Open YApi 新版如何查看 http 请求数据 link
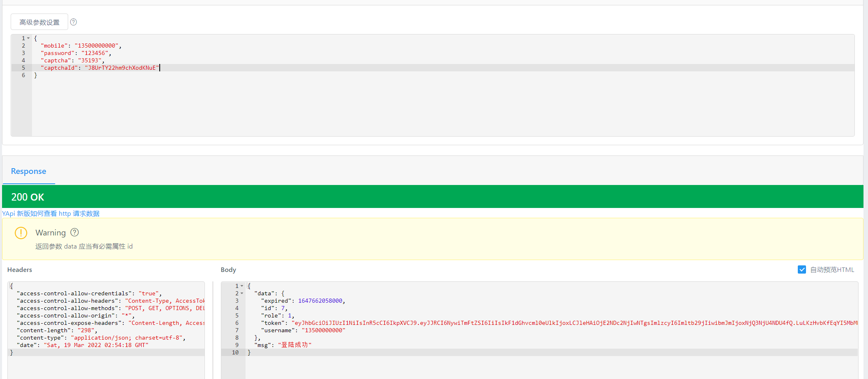The width and height of the screenshot is (868, 379). pyautogui.click(x=51, y=213)
